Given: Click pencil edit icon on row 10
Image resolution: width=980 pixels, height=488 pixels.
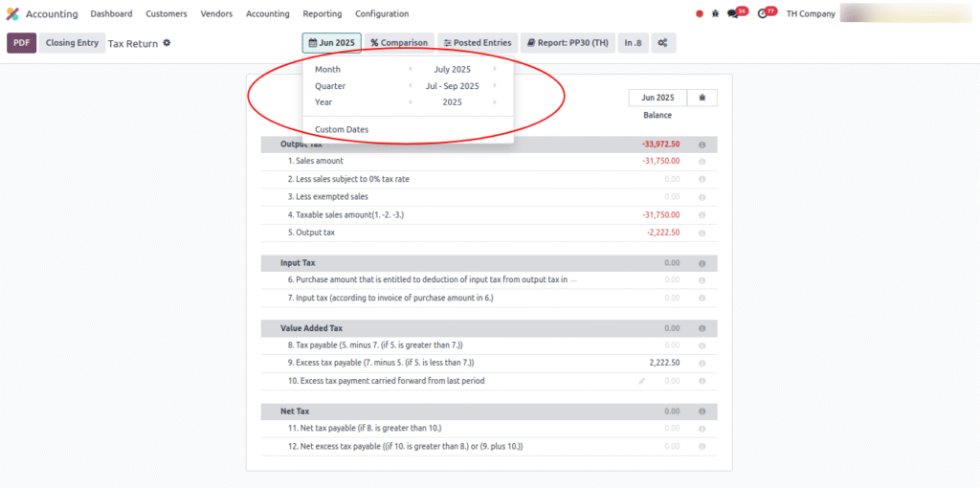Looking at the screenshot, I should point(642,381).
